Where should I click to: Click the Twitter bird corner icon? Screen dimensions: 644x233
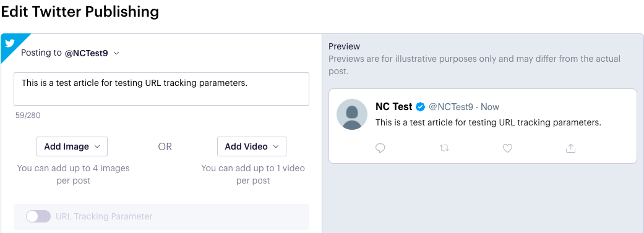10,43
